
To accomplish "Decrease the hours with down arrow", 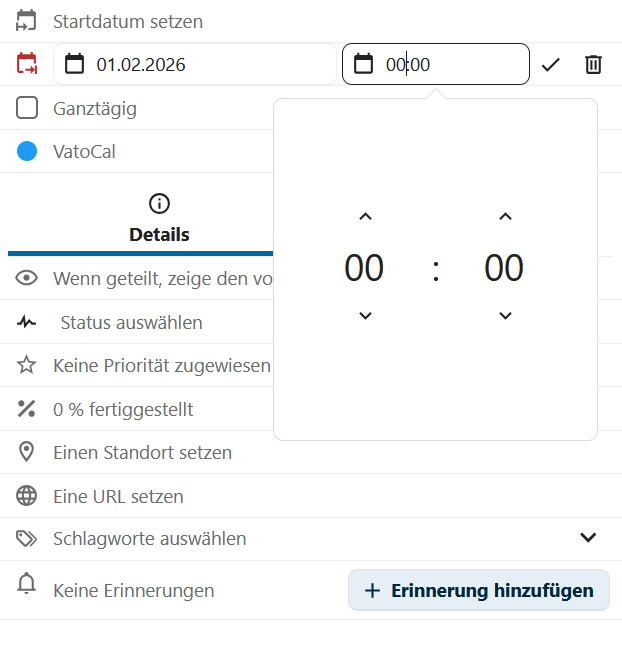I will click(365, 316).
